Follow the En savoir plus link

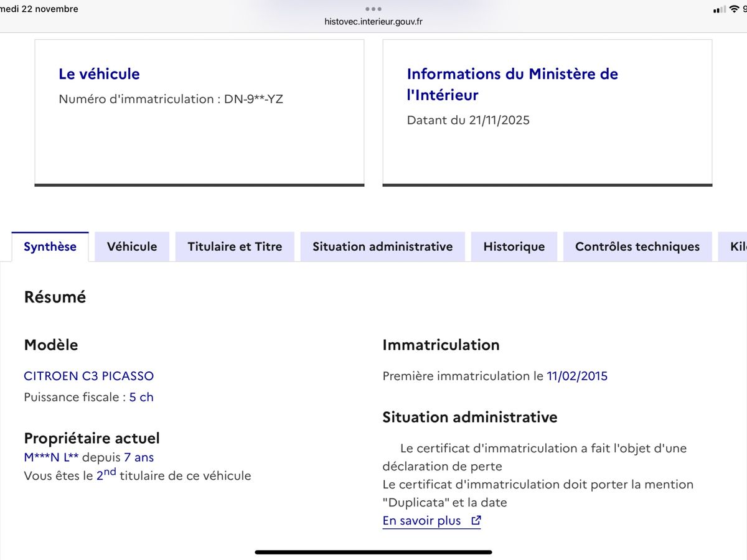(x=422, y=521)
